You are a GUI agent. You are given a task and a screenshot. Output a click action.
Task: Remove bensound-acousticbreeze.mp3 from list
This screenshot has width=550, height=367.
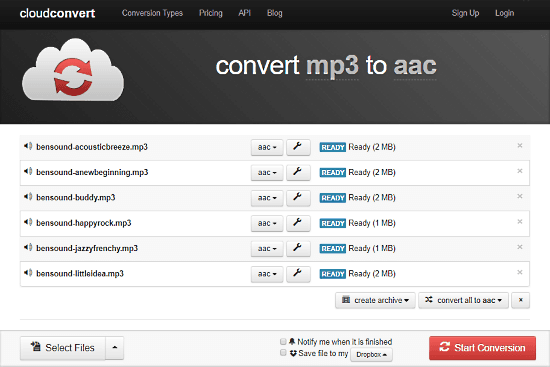(520, 146)
